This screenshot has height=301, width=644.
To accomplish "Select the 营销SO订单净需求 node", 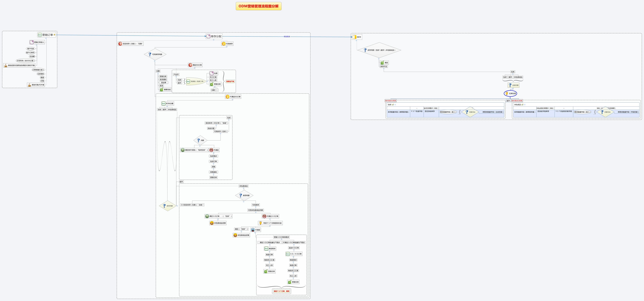I will point(281,237).
